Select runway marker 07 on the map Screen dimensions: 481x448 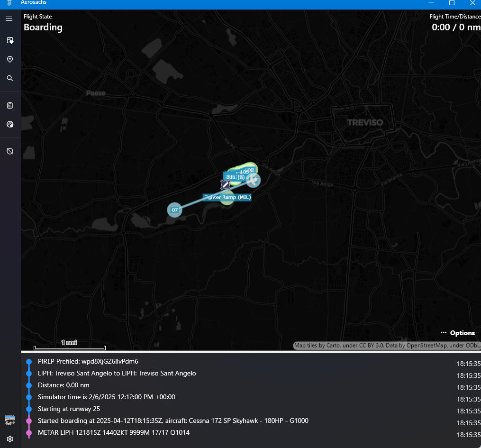point(174,210)
